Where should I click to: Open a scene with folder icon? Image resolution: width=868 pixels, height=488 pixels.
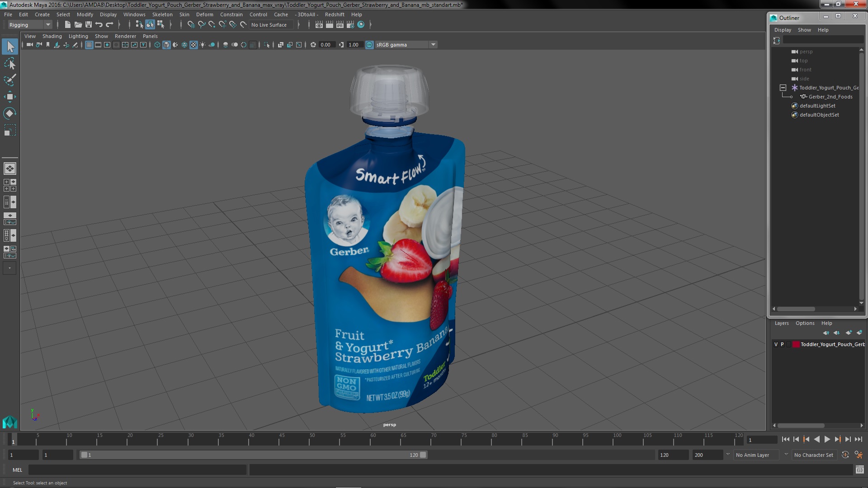(78, 25)
